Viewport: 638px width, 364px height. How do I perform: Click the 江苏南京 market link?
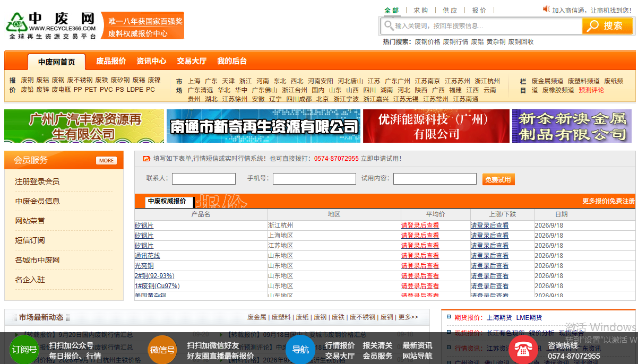[x=427, y=81]
